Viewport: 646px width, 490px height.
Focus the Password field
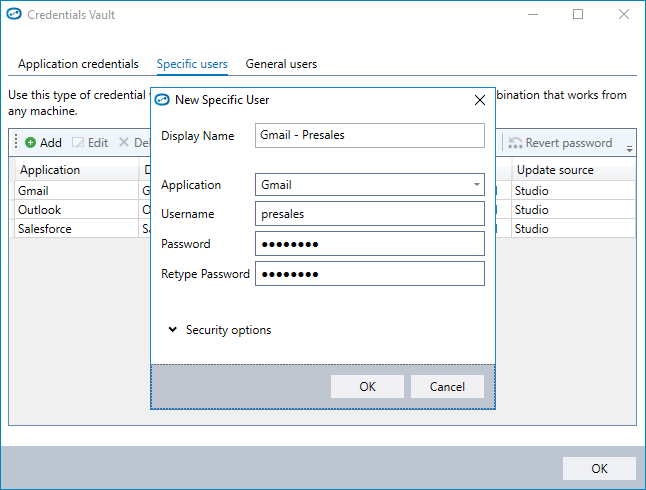[370, 244]
